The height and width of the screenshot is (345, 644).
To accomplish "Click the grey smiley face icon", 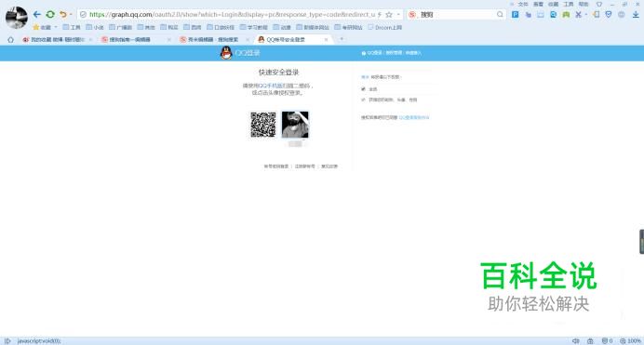I will tap(622, 14).
